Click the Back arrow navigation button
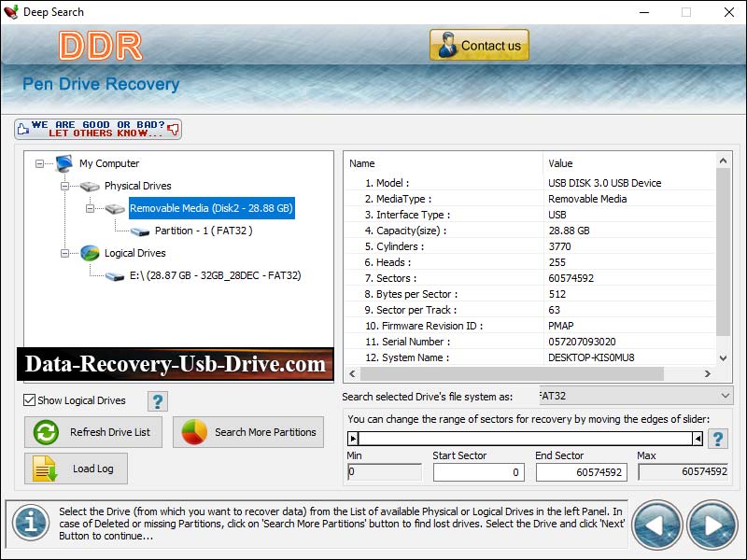This screenshot has width=747, height=560. tap(657, 525)
